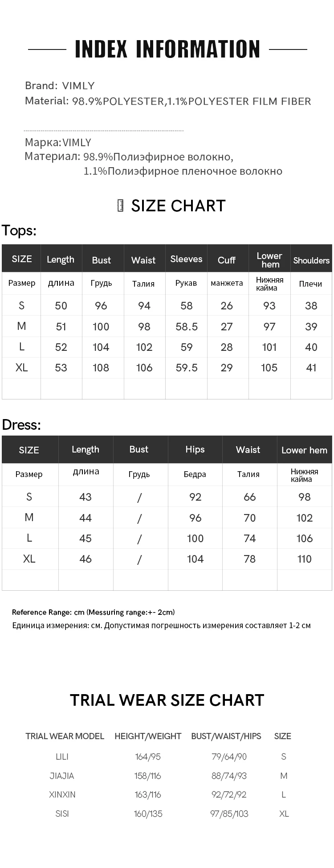Click the Tops table Length header
334x868 pixels.
coord(61,259)
